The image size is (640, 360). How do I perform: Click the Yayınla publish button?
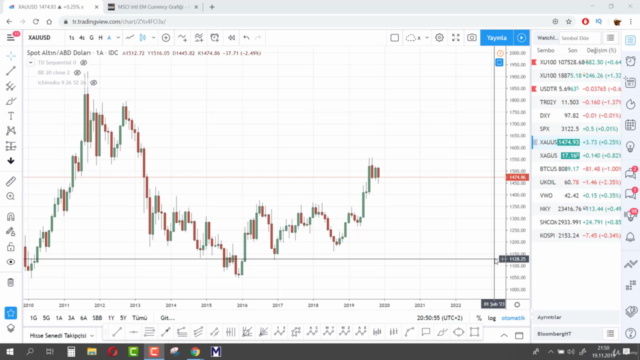(497, 38)
